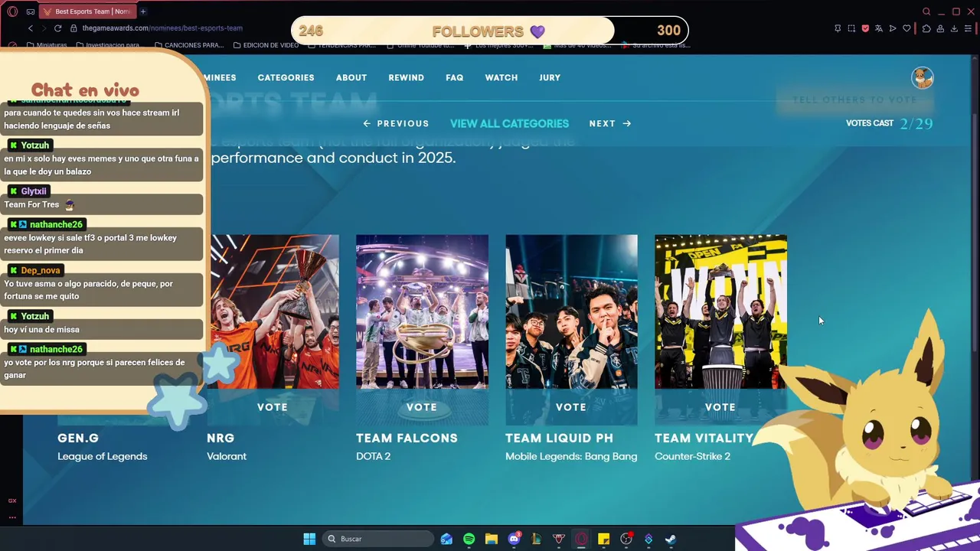Click the Mobile Legends: Bang Bang label
The width and height of the screenshot is (980, 551).
point(571,456)
